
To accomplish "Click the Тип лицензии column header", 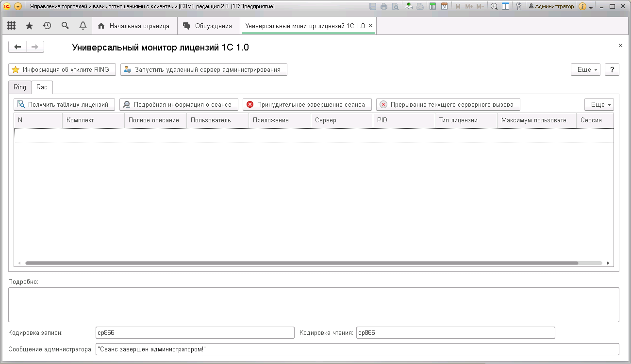I will coord(466,120).
